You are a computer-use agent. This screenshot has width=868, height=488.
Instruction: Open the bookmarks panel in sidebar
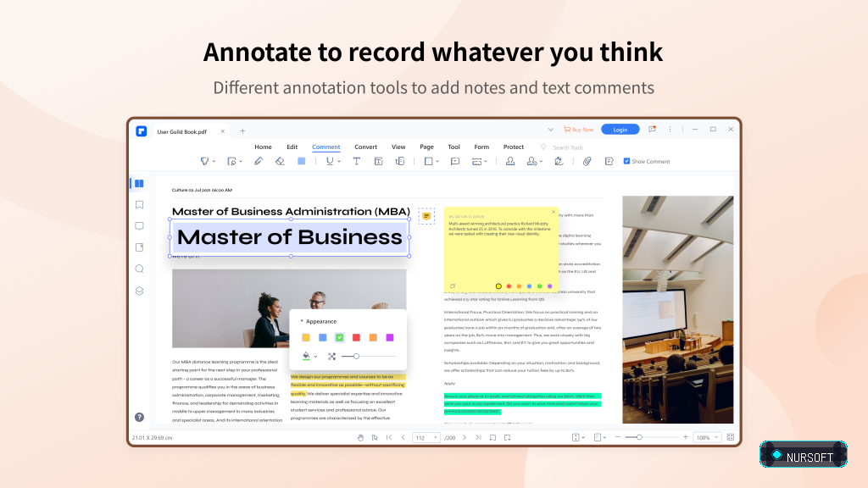(x=140, y=205)
